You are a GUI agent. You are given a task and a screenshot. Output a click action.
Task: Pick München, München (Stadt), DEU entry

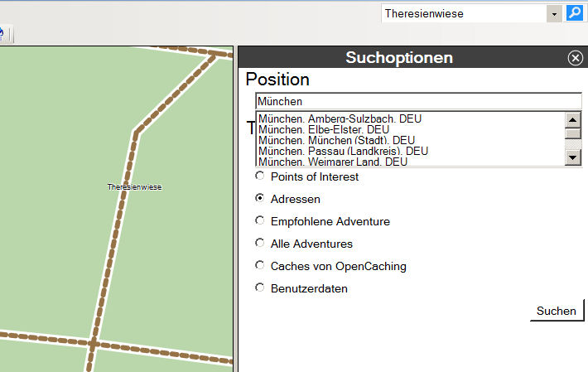click(336, 140)
